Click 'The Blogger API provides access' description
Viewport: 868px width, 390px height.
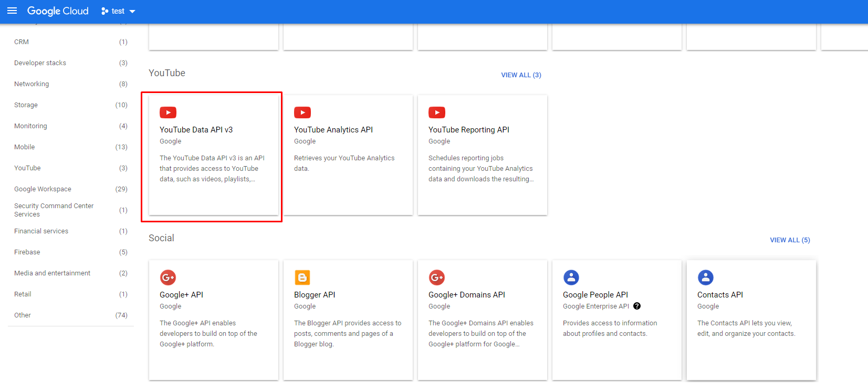point(348,334)
